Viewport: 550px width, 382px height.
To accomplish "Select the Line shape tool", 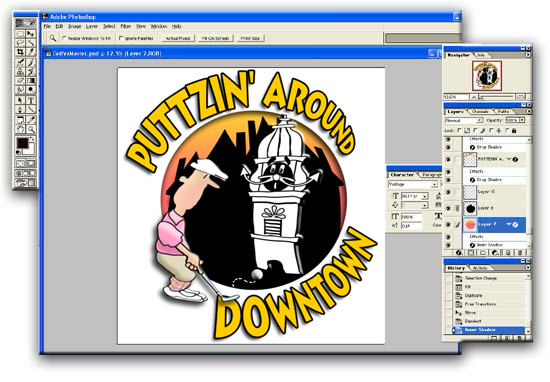I will (31, 109).
